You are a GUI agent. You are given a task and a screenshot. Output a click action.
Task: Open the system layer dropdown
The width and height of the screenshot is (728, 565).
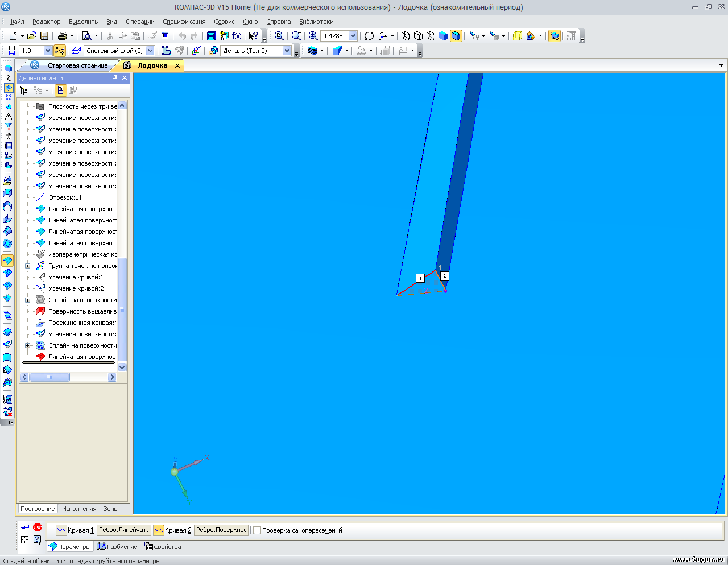point(151,51)
